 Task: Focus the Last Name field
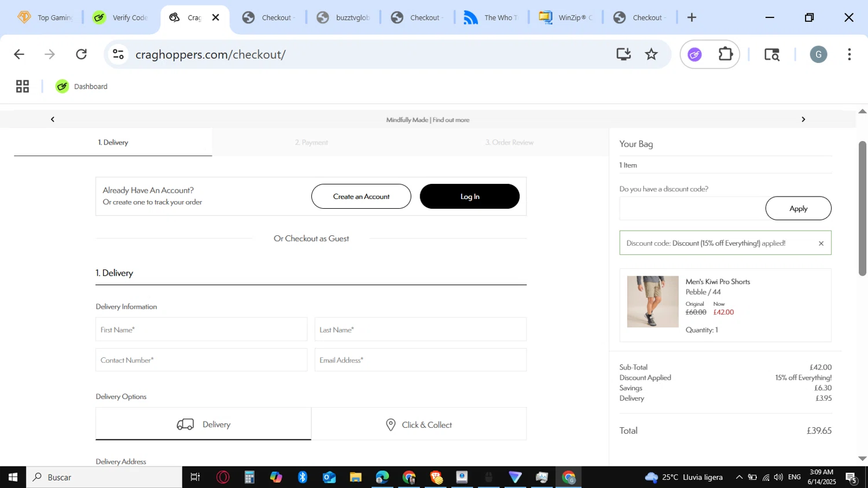pyautogui.click(x=421, y=330)
